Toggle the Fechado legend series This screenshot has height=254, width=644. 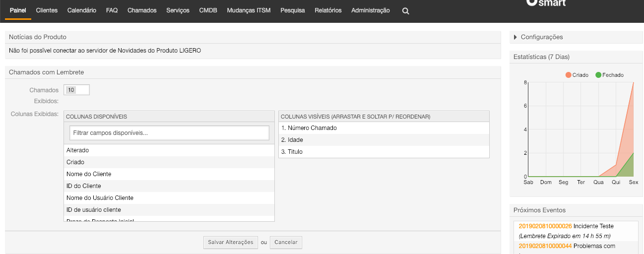tap(609, 75)
